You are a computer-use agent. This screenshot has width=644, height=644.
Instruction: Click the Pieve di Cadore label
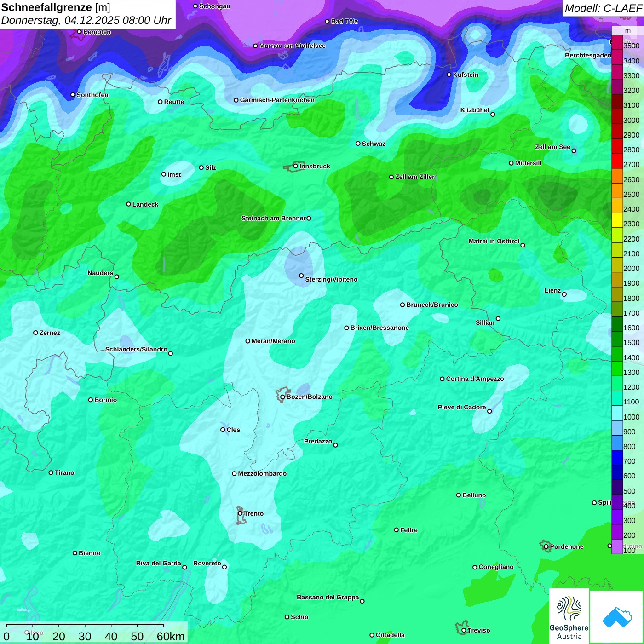pos(462,407)
